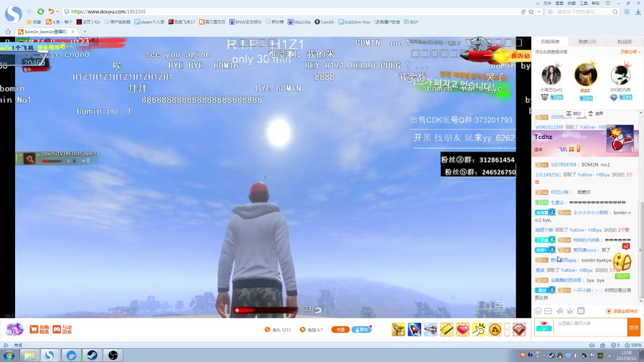Switch to the 贡献周榜 tab
Screen dimensions: 644x362
[550, 42]
